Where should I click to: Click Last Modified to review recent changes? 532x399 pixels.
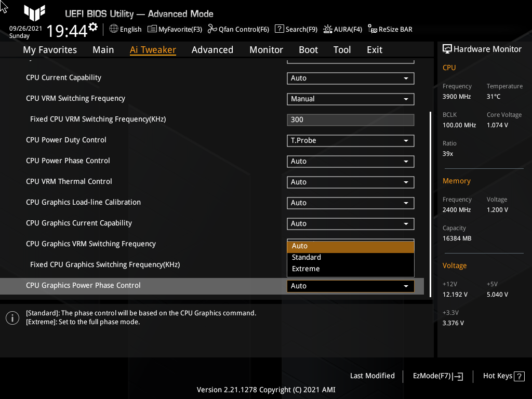372,376
